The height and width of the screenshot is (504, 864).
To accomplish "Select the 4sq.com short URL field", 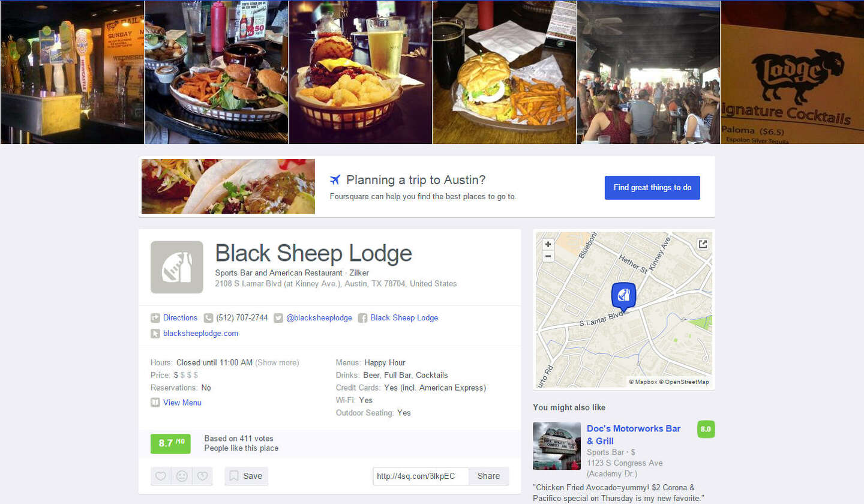I will point(421,476).
